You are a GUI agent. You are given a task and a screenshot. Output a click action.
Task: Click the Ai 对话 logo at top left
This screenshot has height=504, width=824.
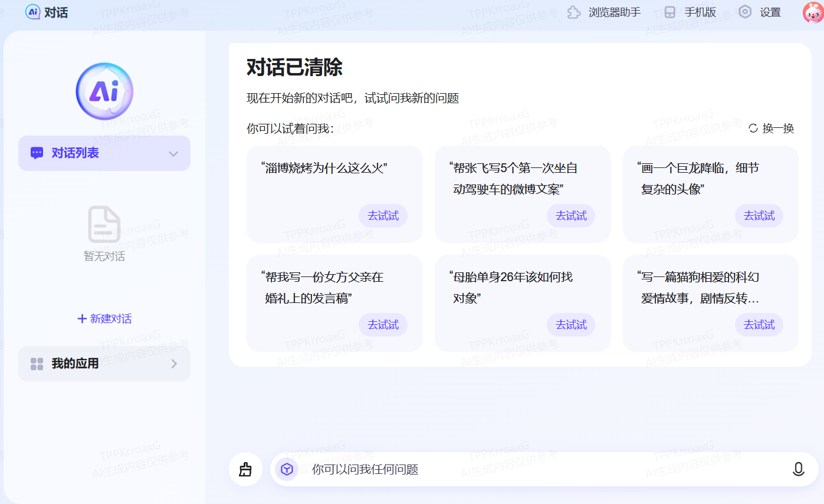tap(47, 12)
